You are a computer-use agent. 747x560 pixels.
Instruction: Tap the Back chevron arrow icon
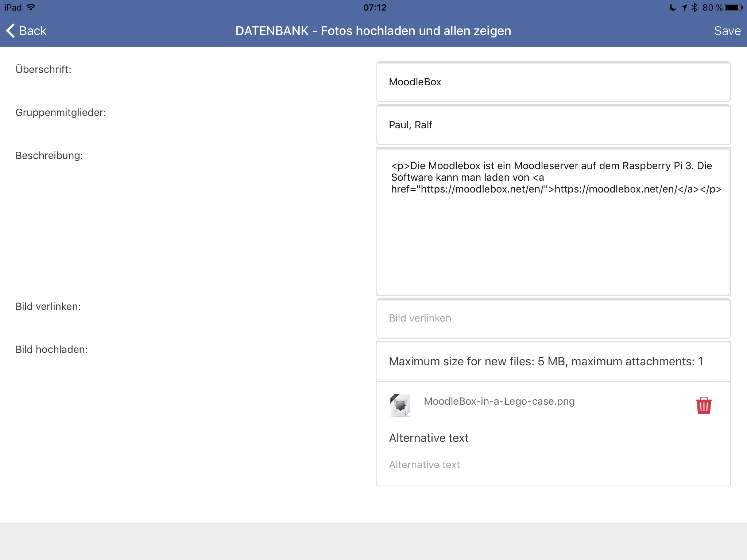[x=11, y=31]
